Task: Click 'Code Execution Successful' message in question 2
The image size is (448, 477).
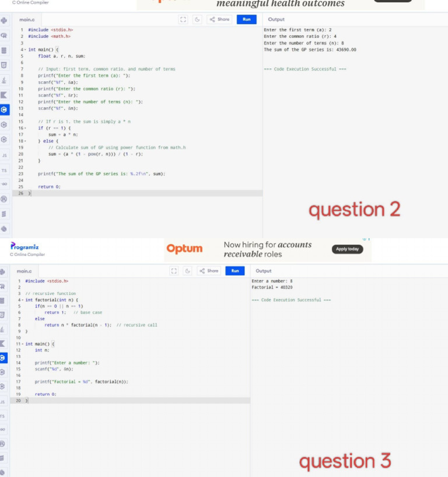Action: [305, 69]
